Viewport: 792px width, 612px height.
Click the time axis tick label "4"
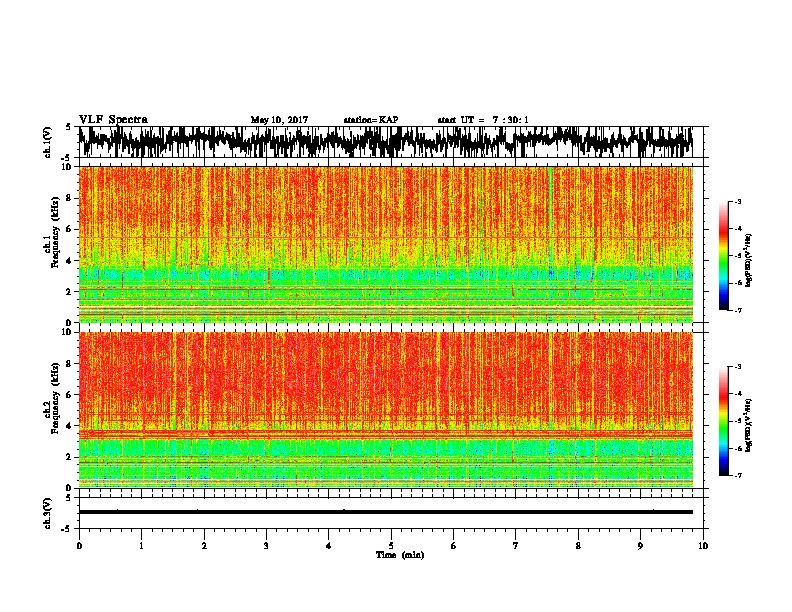(329, 546)
